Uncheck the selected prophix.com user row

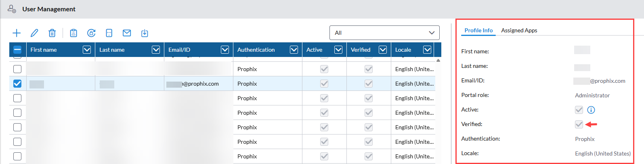(x=17, y=84)
